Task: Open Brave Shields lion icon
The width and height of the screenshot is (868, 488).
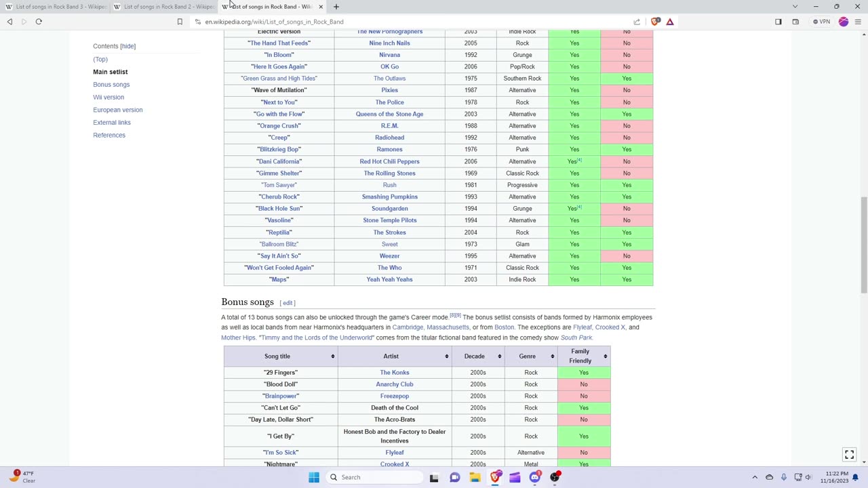Action: coord(655,22)
